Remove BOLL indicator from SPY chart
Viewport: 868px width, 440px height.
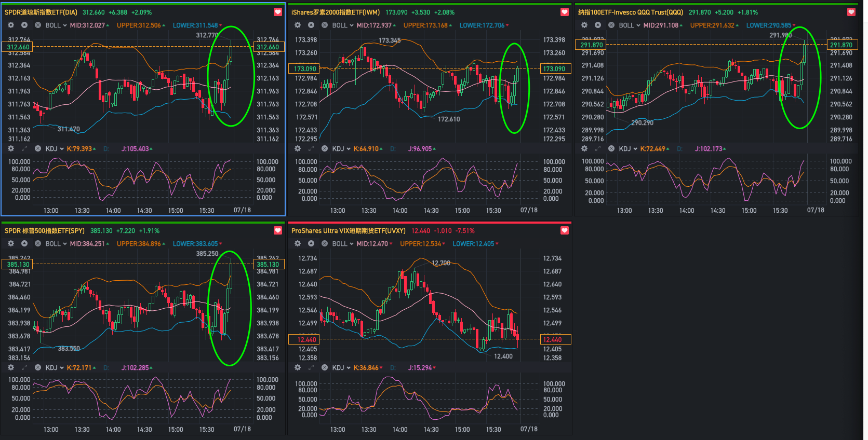[x=38, y=243]
